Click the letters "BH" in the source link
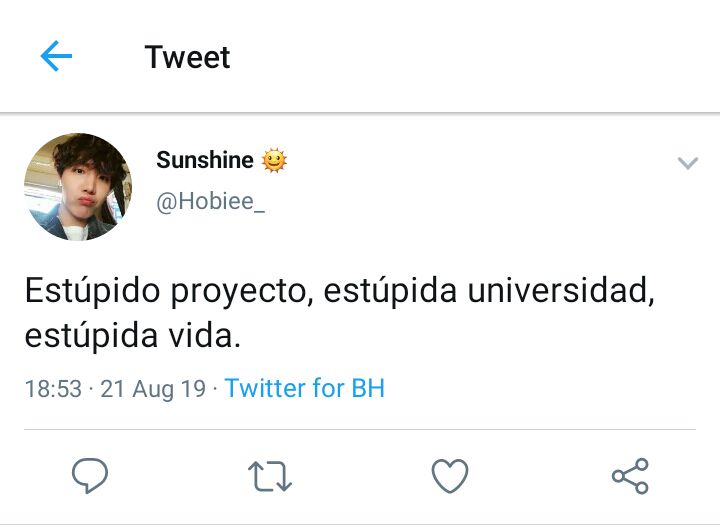 (368, 388)
